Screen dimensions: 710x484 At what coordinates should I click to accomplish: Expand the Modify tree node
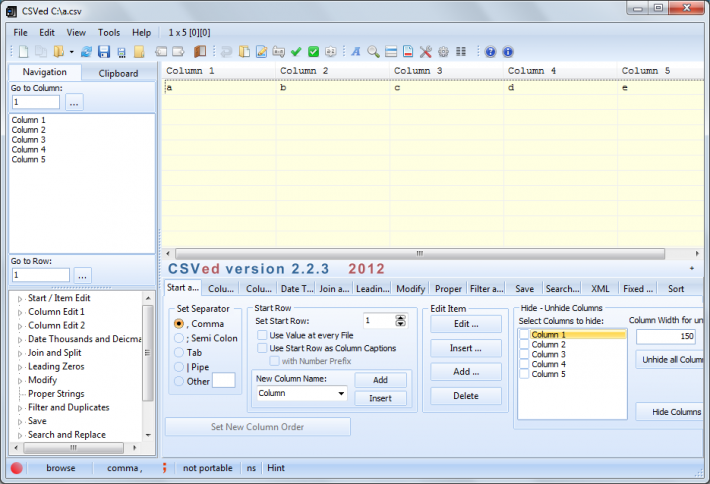pos(19,381)
